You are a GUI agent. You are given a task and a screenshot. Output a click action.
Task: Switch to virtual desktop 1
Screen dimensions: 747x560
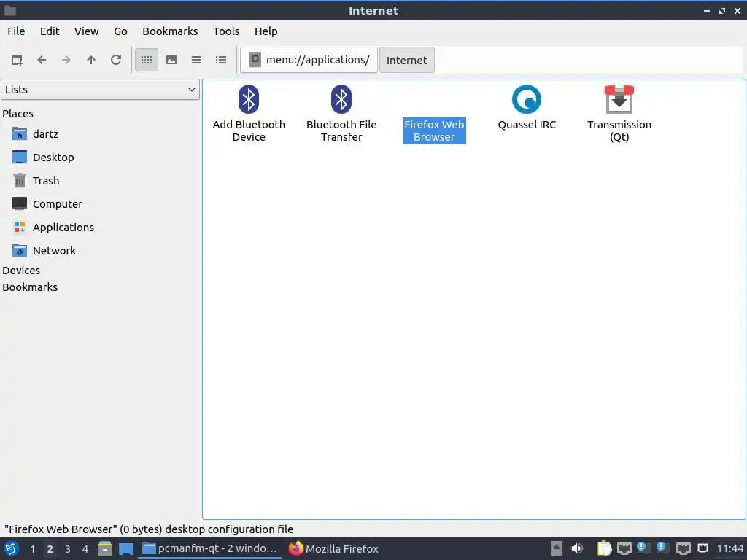pyautogui.click(x=32, y=549)
